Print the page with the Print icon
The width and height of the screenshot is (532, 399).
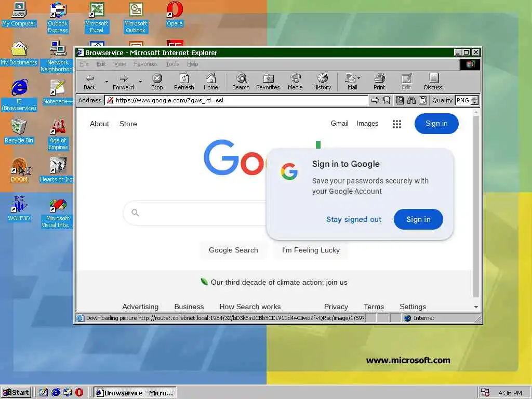pyautogui.click(x=379, y=82)
